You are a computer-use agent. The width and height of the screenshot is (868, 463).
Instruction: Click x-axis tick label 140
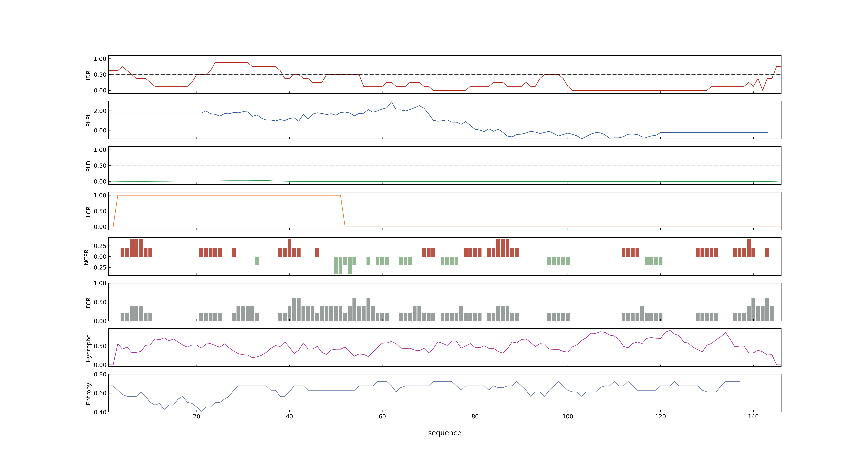pyautogui.click(x=753, y=416)
